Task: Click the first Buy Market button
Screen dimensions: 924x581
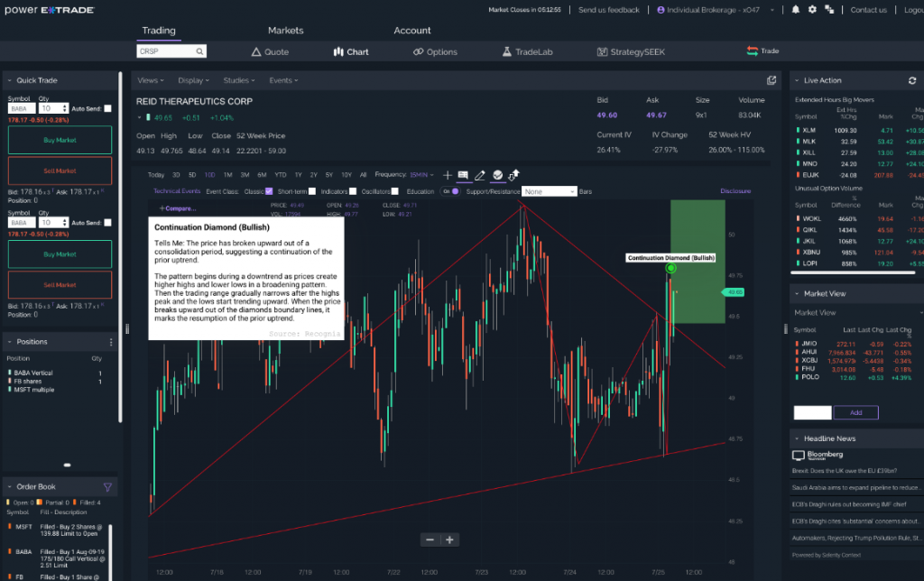Action: pos(60,140)
